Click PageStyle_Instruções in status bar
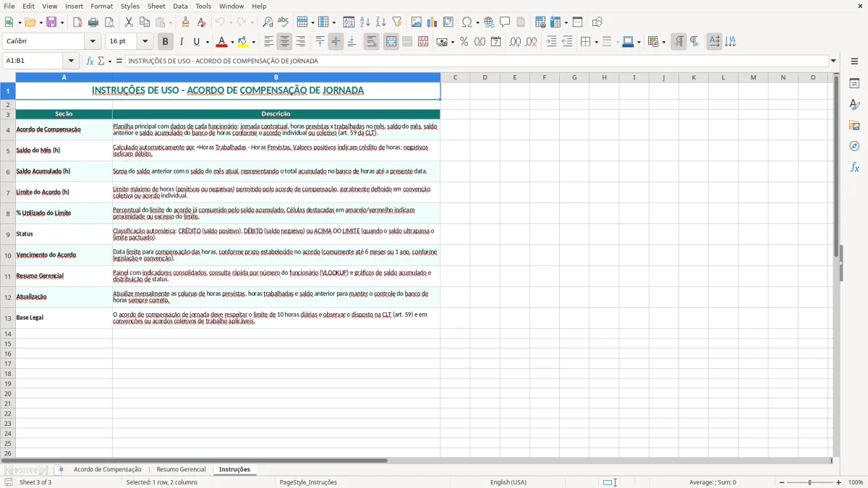868x488 pixels. tap(309, 482)
